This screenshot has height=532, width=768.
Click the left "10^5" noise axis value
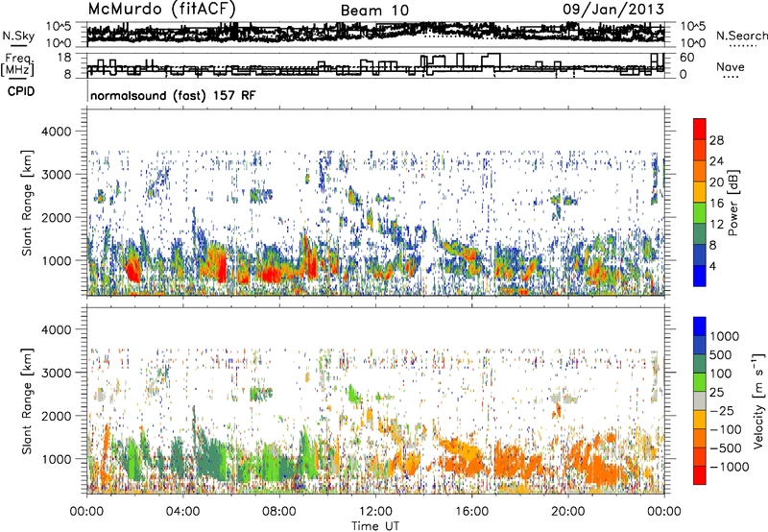[59, 26]
